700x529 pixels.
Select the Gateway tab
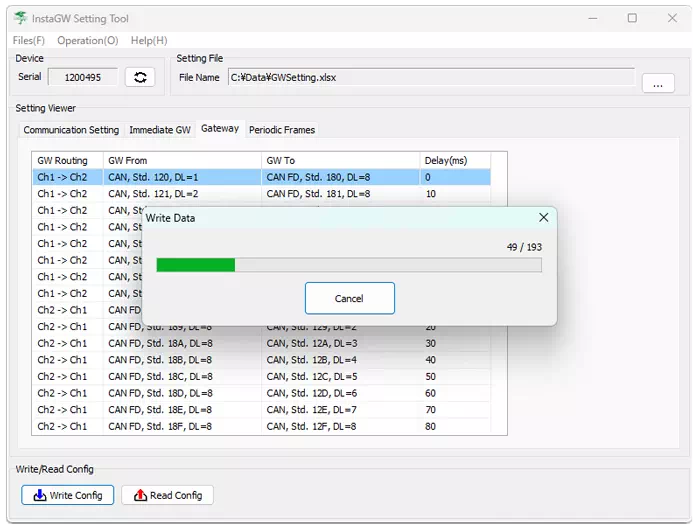tap(220, 129)
